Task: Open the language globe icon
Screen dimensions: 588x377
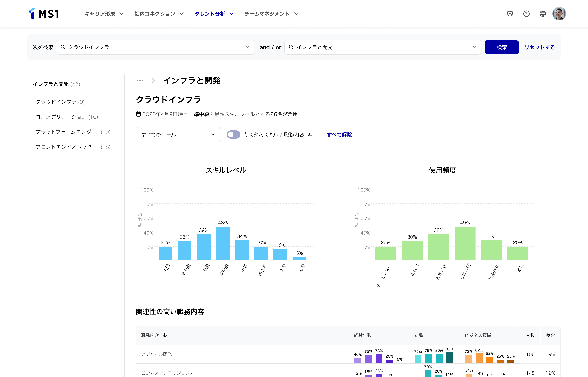Action: click(x=543, y=14)
